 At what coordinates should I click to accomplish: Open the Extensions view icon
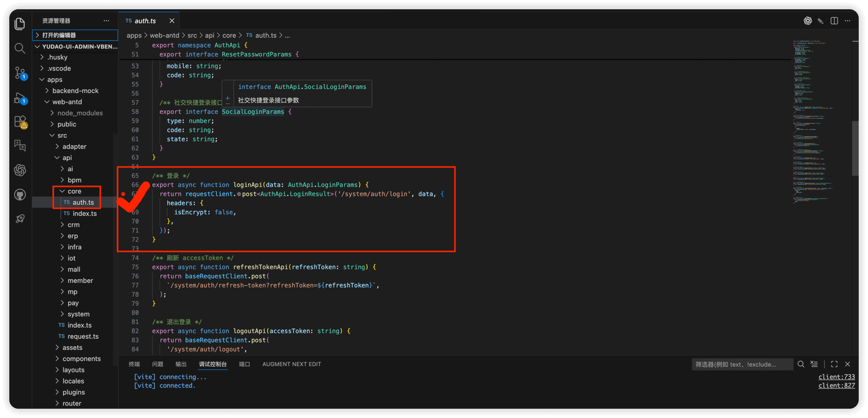(x=20, y=122)
